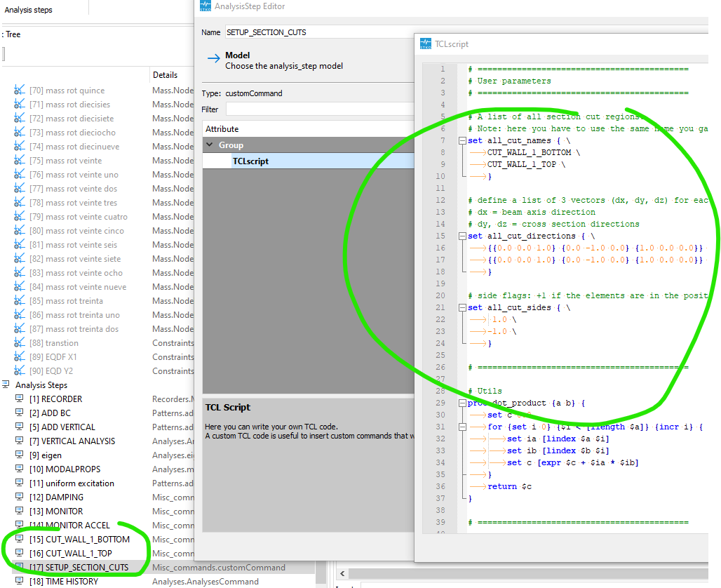Image resolution: width=721 pixels, height=588 pixels.
Task: Click the TCLscript window title icon
Action: click(x=426, y=44)
